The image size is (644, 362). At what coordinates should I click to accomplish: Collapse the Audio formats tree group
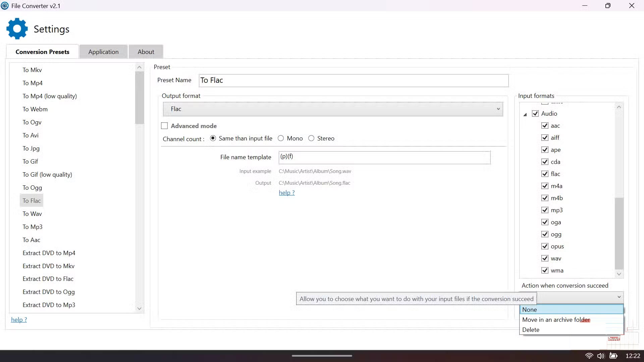(525, 115)
